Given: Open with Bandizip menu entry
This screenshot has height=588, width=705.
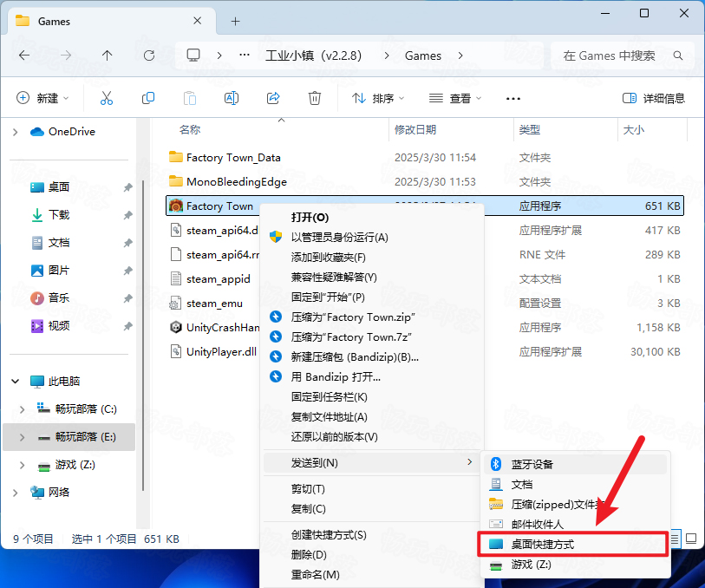Looking at the screenshot, I should 373,376.
